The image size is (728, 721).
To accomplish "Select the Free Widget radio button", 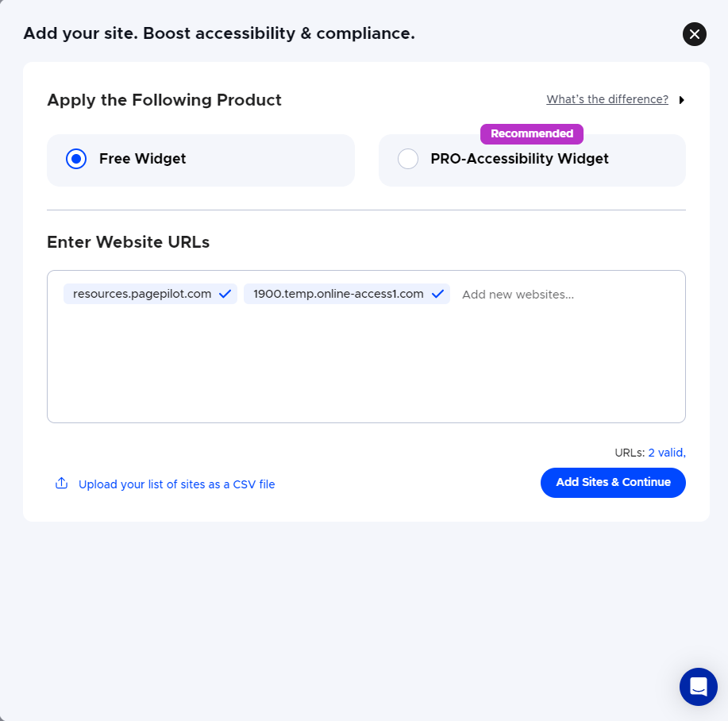I will 76,159.
